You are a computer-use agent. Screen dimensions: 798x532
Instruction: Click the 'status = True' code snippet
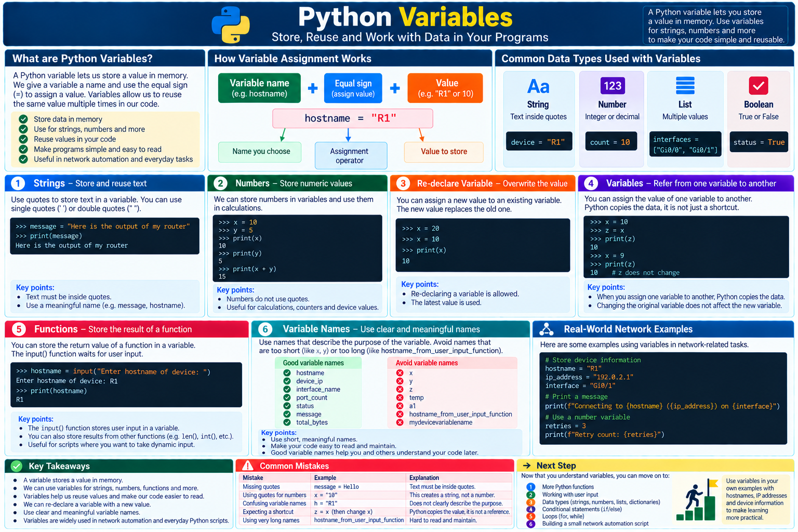[759, 142]
